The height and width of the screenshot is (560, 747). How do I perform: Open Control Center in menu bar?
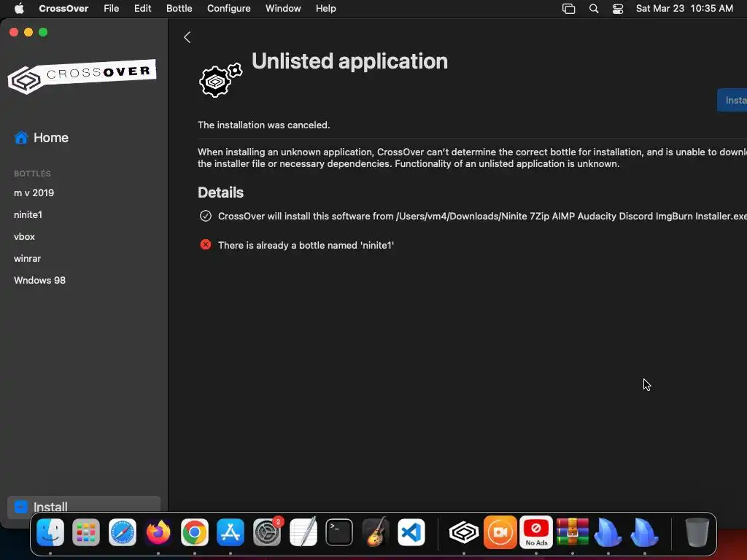tap(618, 9)
